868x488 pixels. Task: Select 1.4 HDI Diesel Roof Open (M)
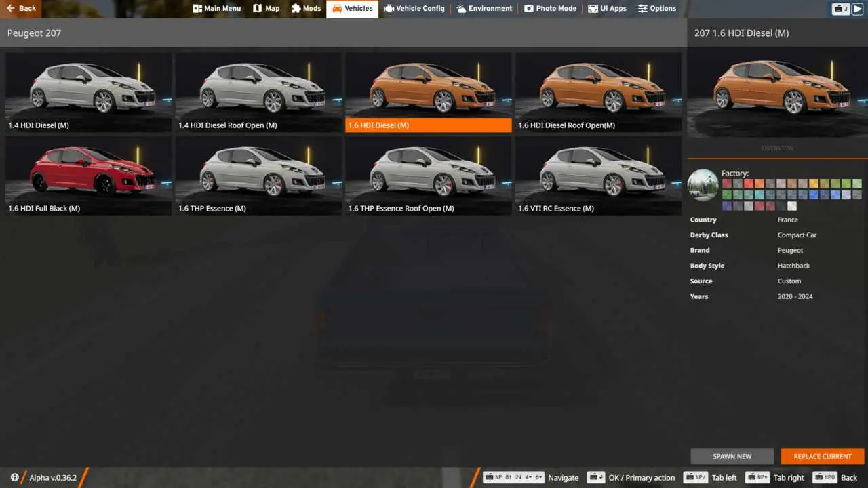tap(258, 92)
